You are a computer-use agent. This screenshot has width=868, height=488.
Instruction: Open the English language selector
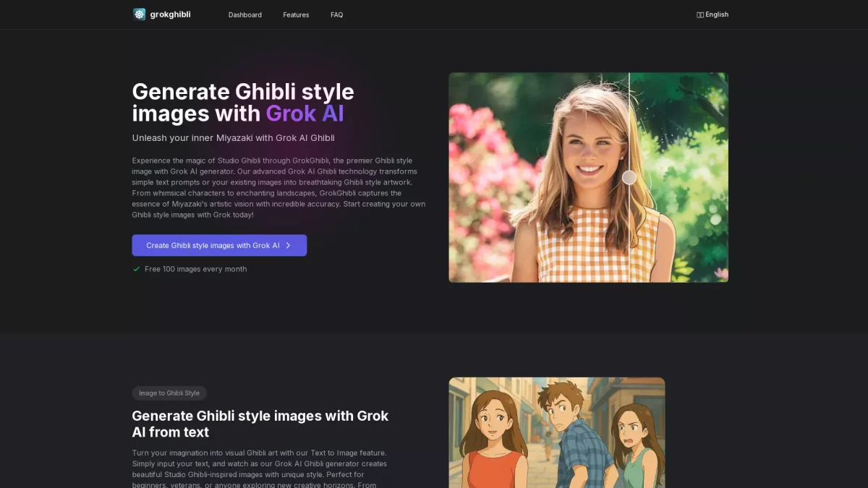[x=717, y=14]
